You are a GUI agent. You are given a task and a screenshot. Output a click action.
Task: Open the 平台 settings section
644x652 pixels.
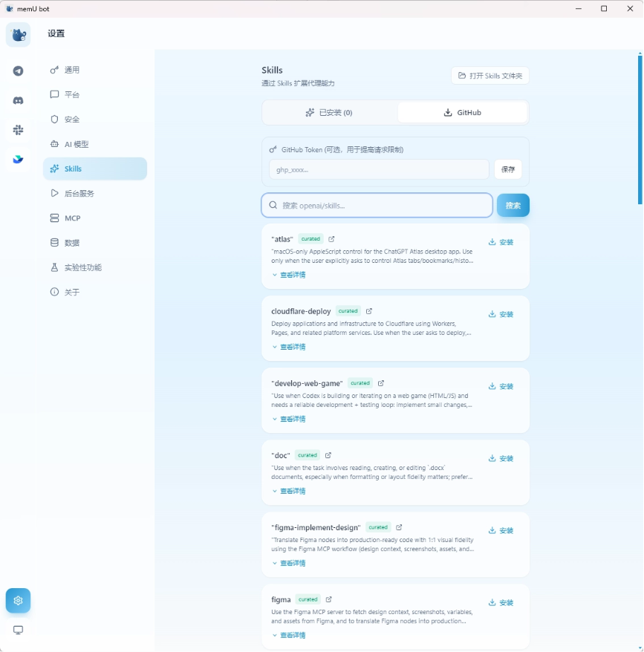(95, 94)
